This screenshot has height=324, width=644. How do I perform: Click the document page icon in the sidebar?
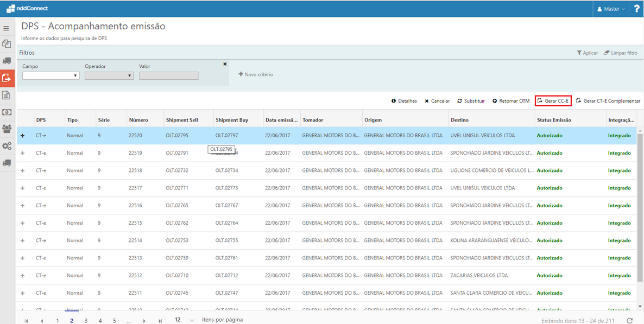7,96
